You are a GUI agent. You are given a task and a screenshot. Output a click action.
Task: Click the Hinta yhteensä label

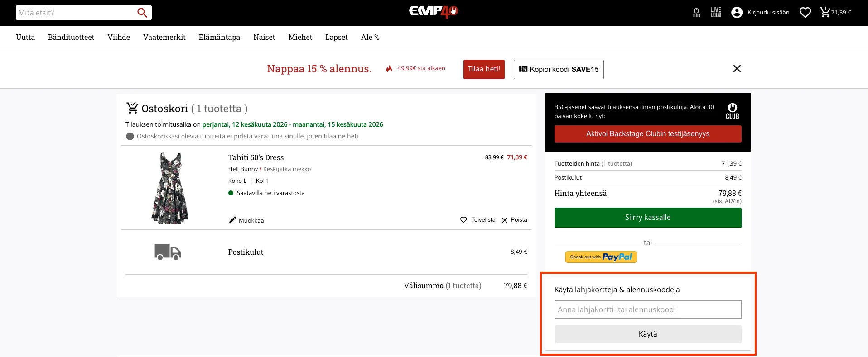[x=580, y=193]
